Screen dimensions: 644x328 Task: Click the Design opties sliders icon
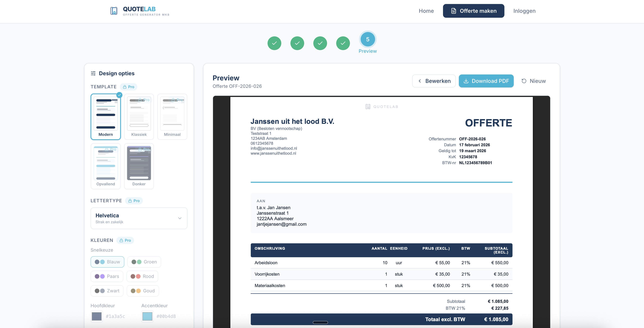pos(93,73)
